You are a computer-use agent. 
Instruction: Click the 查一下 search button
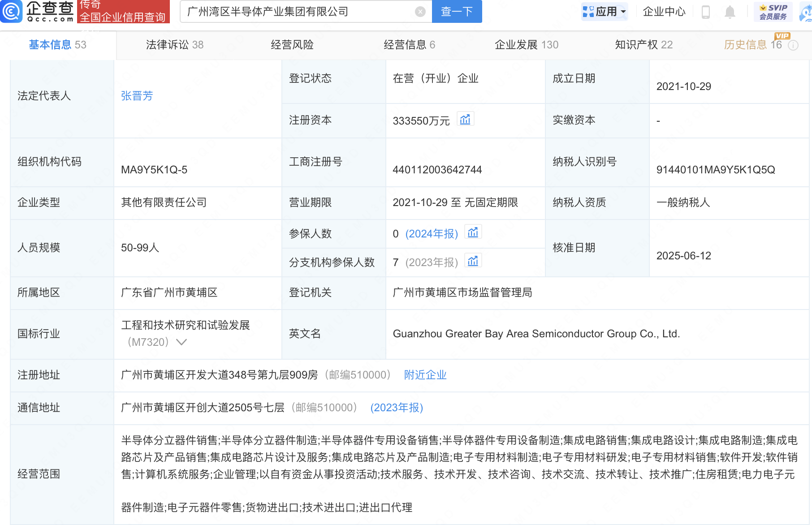coord(457,12)
